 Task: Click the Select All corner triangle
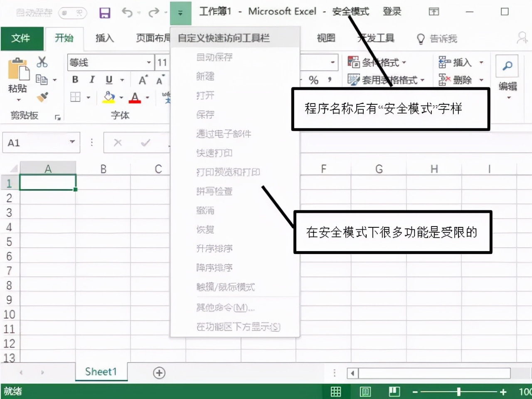click(x=13, y=168)
